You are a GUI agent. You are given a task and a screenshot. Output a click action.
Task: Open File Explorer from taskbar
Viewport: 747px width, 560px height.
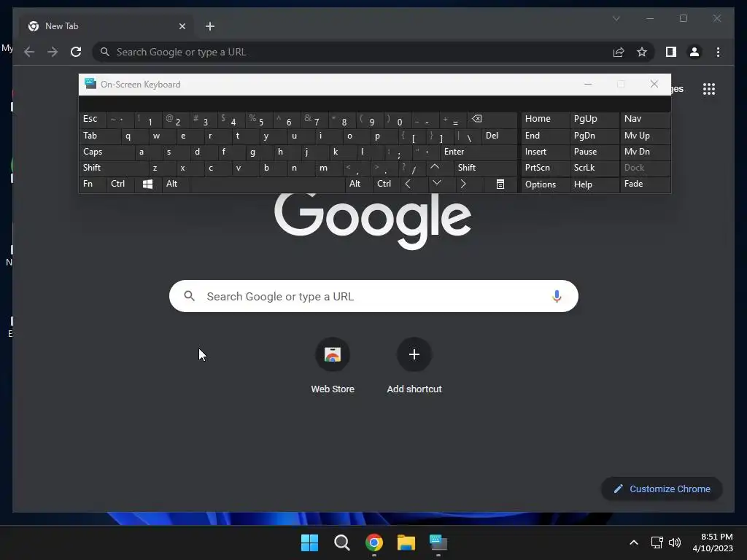click(406, 542)
